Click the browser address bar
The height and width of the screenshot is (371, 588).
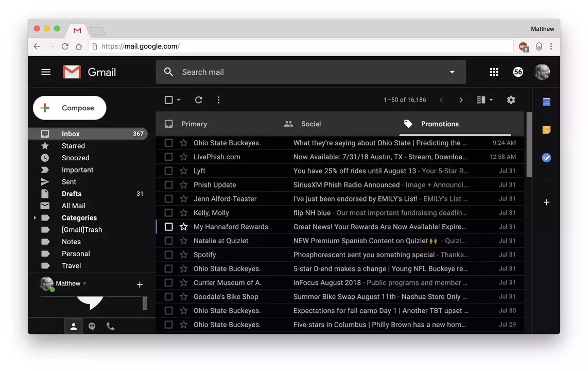tap(301, 46)
